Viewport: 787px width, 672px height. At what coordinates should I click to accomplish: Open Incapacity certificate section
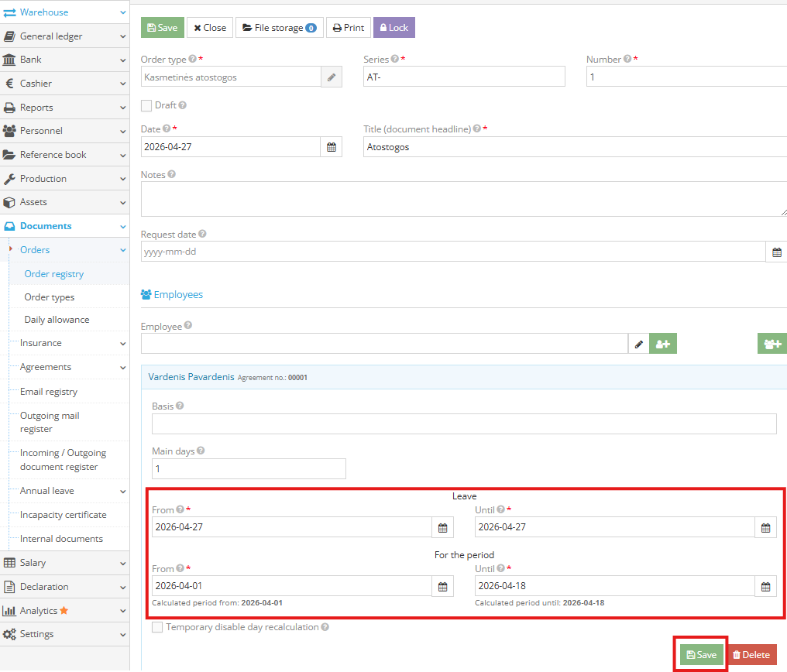[64, 515]
